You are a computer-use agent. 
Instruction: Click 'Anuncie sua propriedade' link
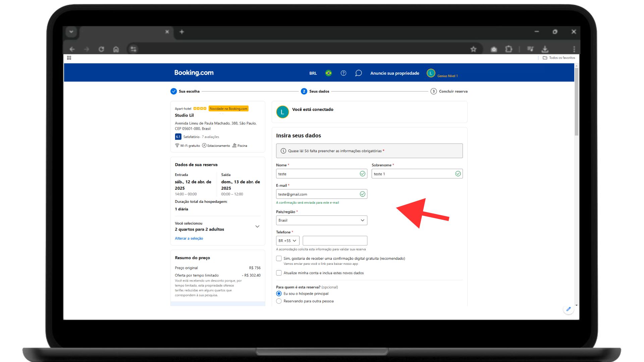394,73
